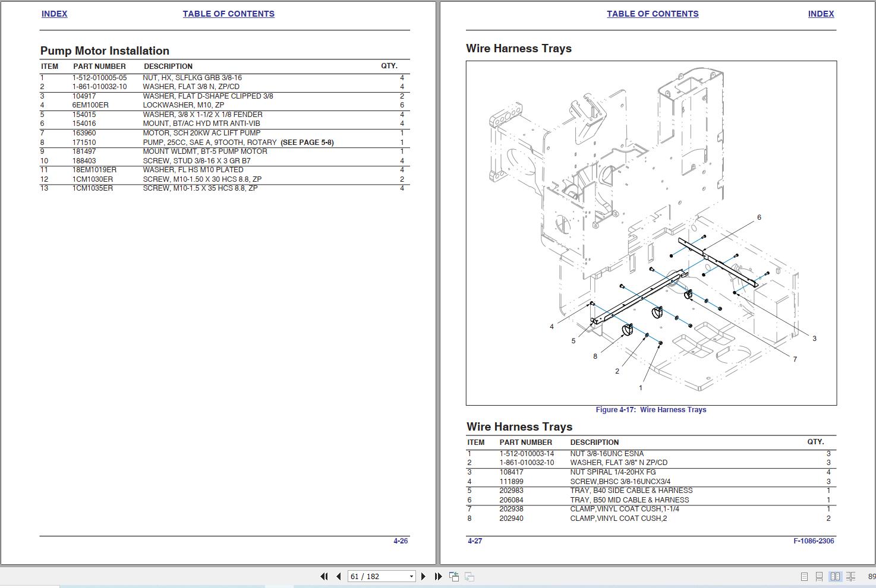876x588 pixels.
Task: Select part number 18EM1019ER
Action: click(x=94, y=170)
